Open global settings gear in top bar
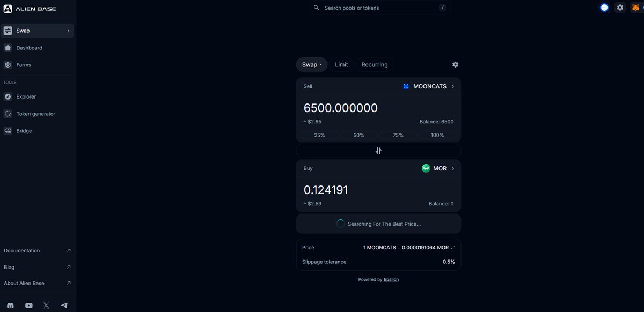 point(620,8)
